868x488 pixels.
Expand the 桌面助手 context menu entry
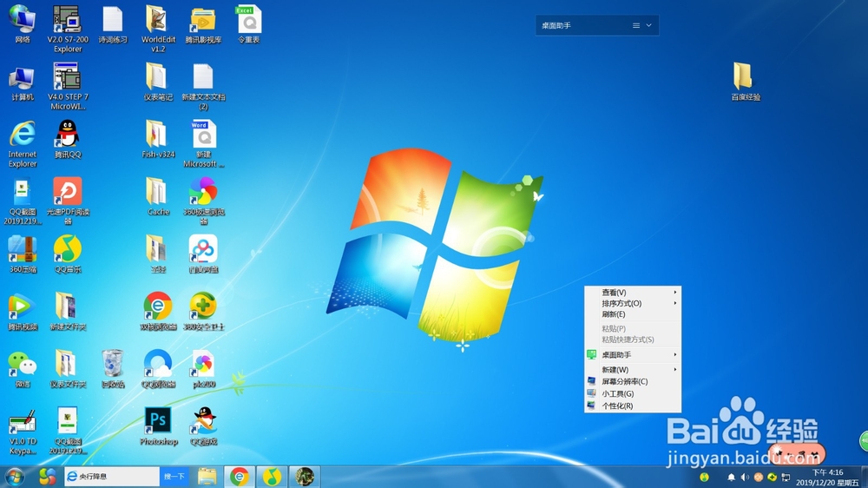pos(633,354)
